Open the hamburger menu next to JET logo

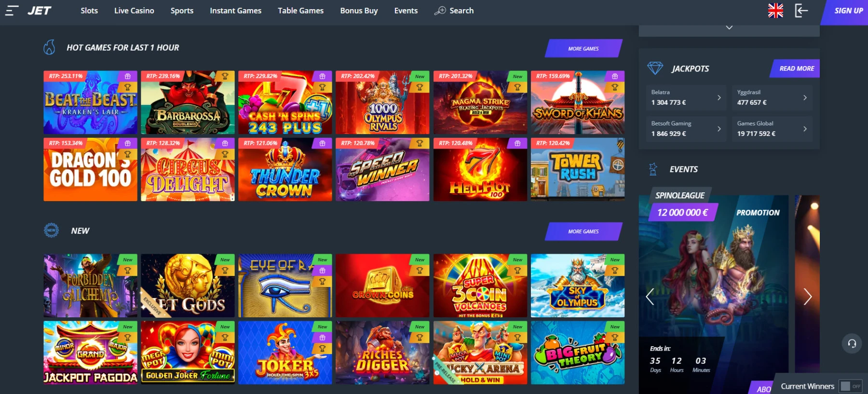(x=12, y=11)
